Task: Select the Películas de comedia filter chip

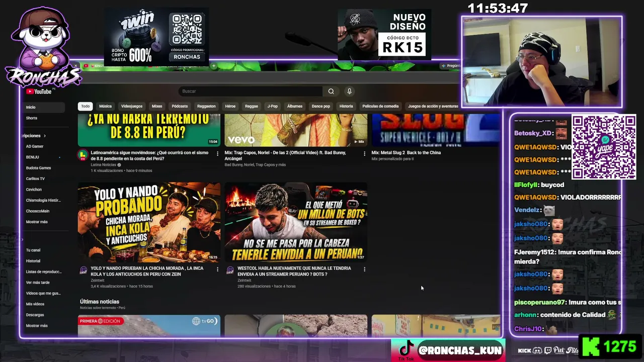Action: pyautogui.click(x=380, y=106)
